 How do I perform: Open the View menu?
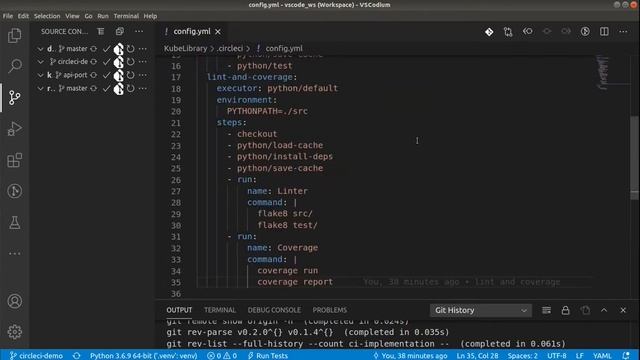(x=72, y=16)
